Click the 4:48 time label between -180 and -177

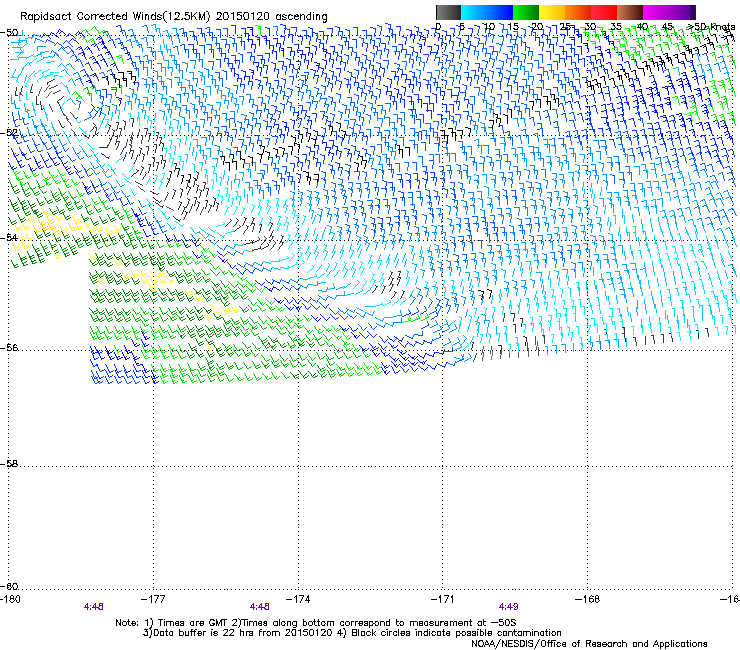click(93, 607)
